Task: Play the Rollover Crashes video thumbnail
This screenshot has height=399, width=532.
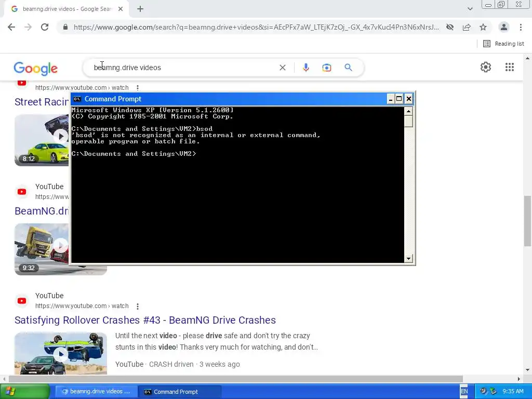Action: click(61, 353)
